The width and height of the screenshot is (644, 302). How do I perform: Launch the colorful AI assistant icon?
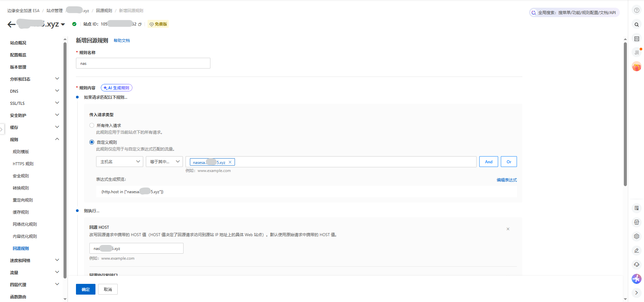point(637,279)
